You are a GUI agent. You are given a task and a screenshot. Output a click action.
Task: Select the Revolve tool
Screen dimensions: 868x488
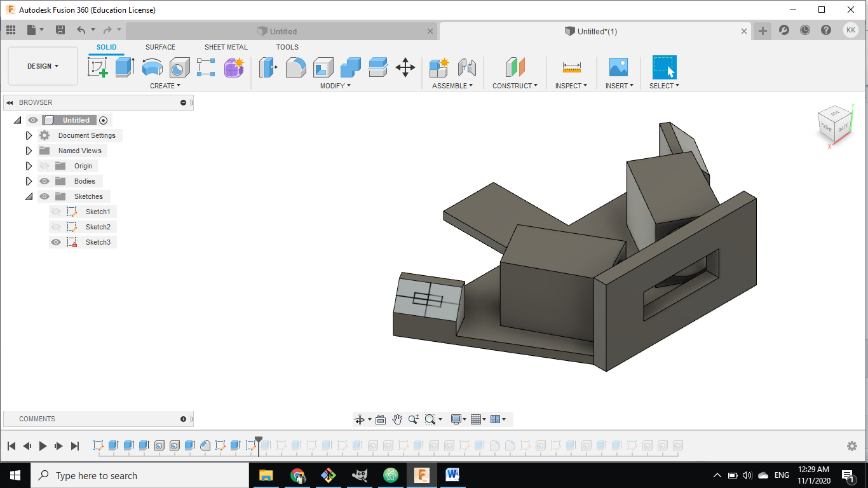[152, 67]
